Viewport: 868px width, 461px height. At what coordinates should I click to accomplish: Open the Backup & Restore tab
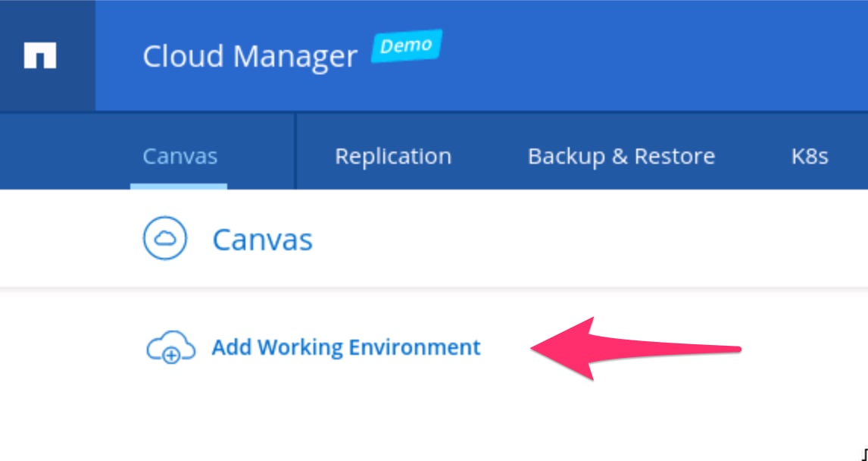(x=621, y=156)
